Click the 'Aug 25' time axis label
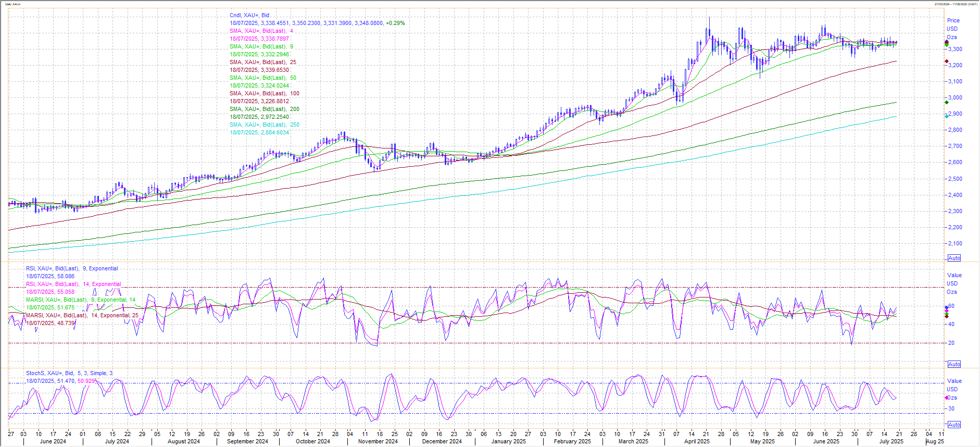Screen dimensions: 980x447 (x=936, y=441)
